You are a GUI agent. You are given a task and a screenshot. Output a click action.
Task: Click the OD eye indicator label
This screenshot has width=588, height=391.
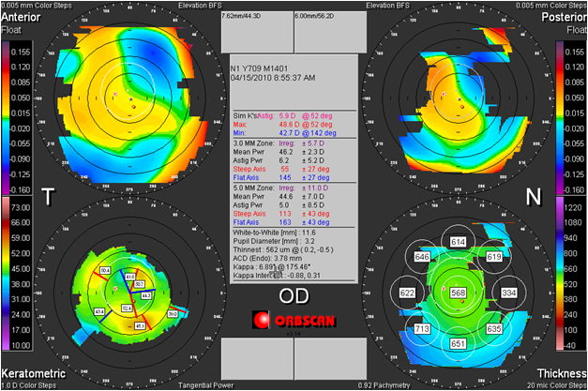click(294, 296)
